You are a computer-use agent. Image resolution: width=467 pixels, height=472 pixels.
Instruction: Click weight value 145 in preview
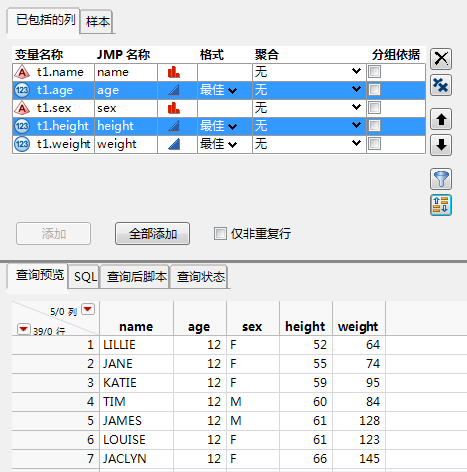coord(359,459)
